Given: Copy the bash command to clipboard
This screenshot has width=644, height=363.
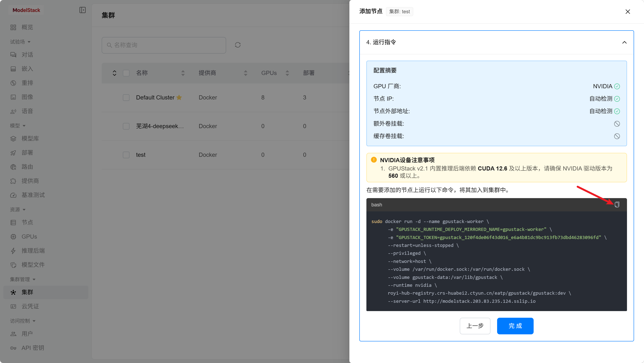Looking at the screenshot, I should click(617, 205).
